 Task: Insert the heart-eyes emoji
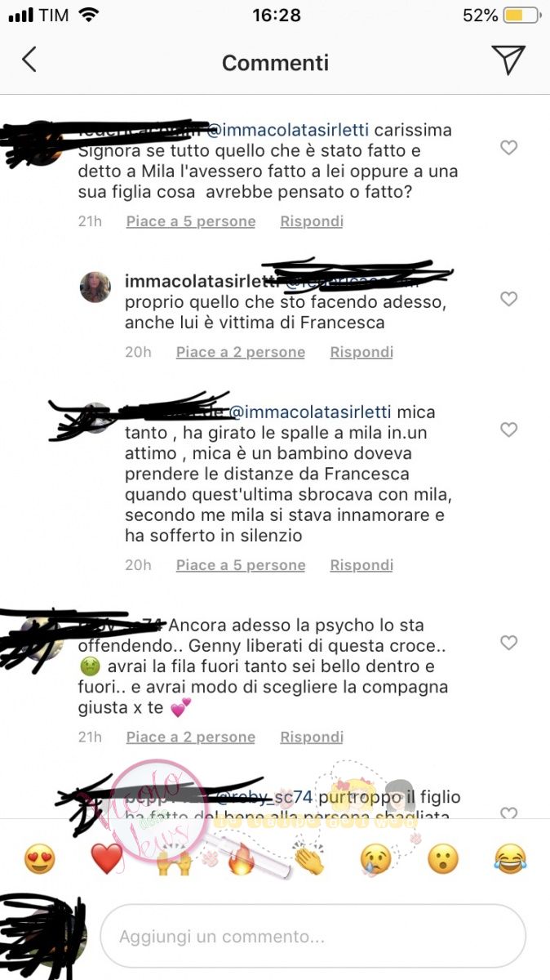pos(39,859)
